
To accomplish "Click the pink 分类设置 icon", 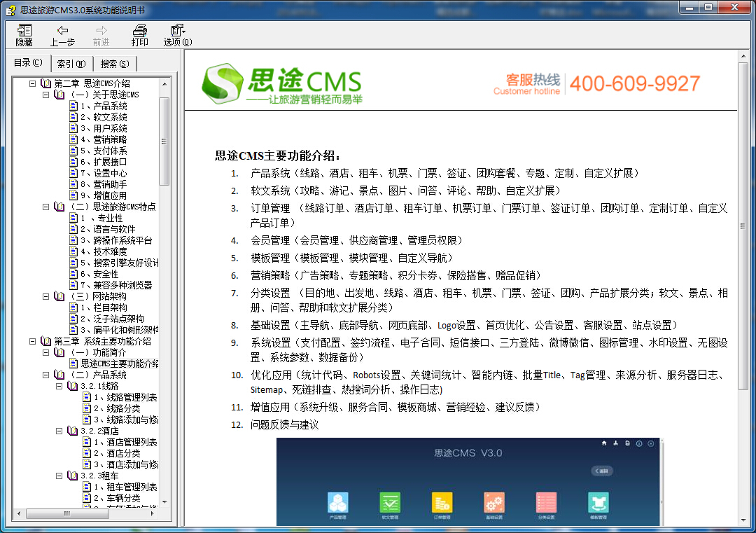I will click(546, 503).
